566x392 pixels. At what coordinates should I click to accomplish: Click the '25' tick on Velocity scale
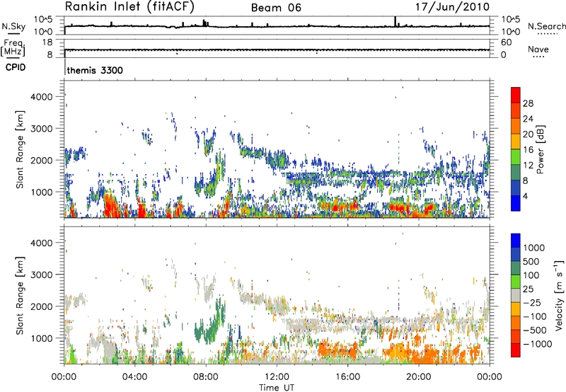pyautogui.click(x=528, y=289)
